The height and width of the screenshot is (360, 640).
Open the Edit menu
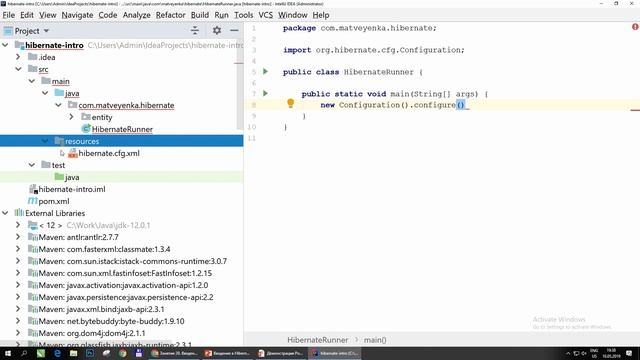click(27, 15)
